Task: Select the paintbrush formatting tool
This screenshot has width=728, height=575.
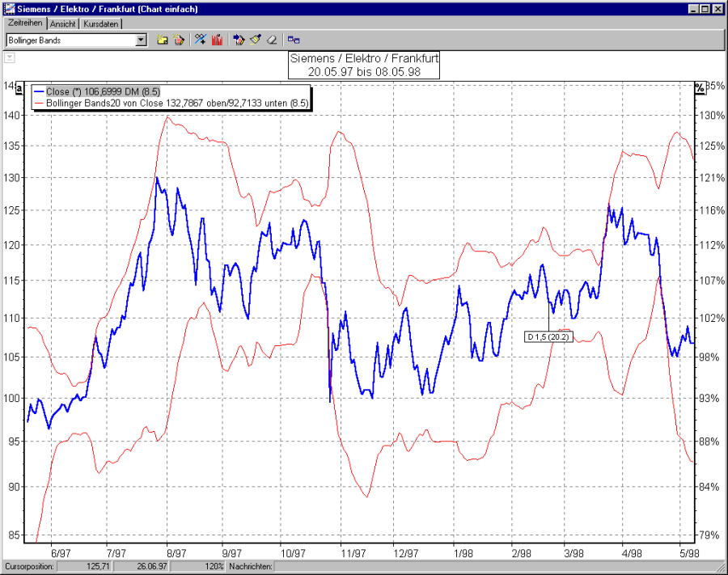Action: point(255,39)
